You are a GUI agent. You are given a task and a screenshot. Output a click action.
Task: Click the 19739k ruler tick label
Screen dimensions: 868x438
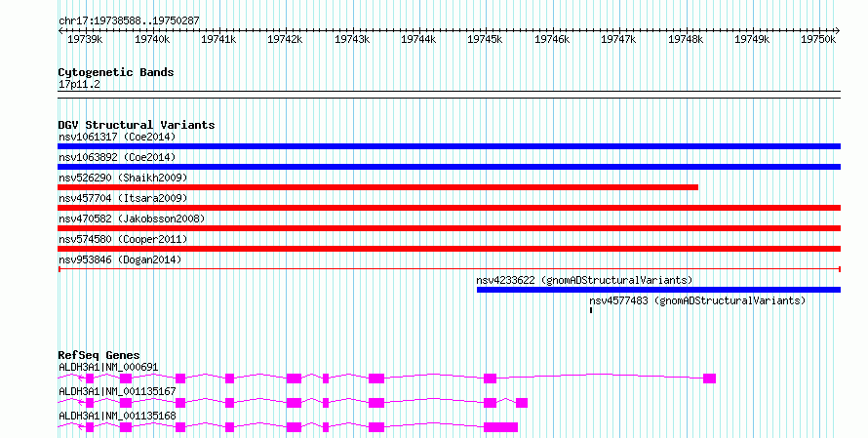pyautogui.click(x=85, y=39)
